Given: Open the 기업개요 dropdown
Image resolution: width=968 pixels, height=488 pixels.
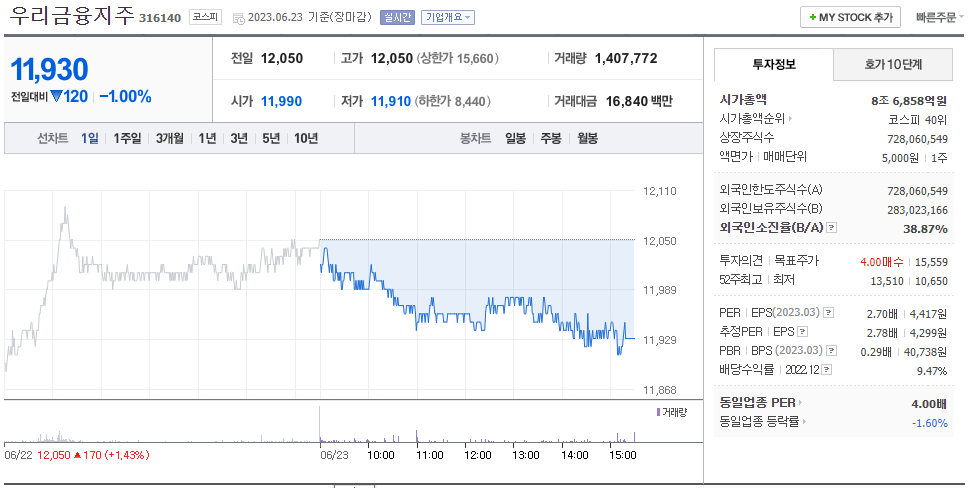Looking at the screenshot, I should point(448,17).
